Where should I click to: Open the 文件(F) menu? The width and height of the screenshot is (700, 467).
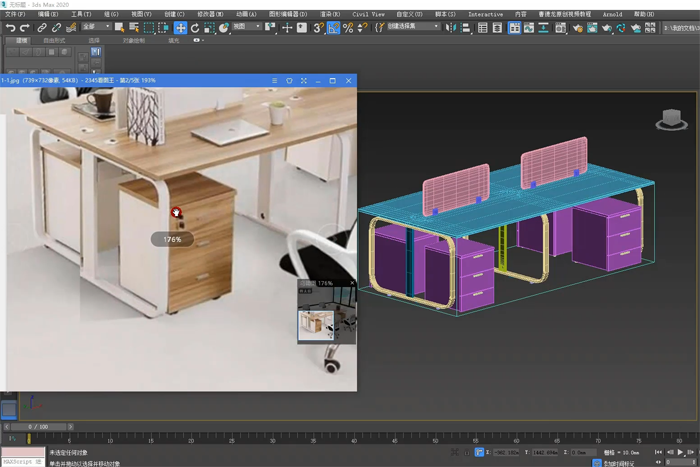(x=15, y=14)
